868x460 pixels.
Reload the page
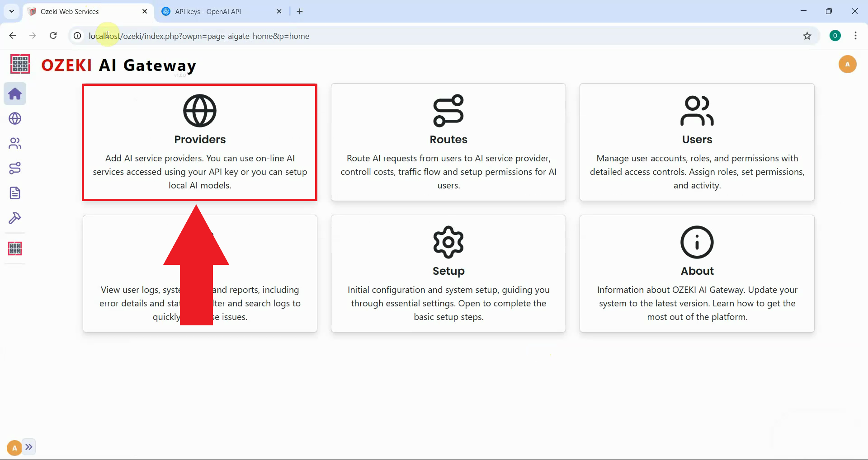click(x=53, y=35)
